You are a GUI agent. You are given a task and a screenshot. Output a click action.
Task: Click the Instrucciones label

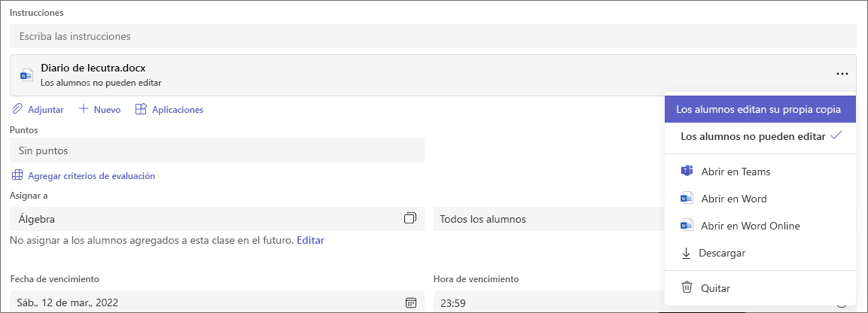click(x=37, y=12)
